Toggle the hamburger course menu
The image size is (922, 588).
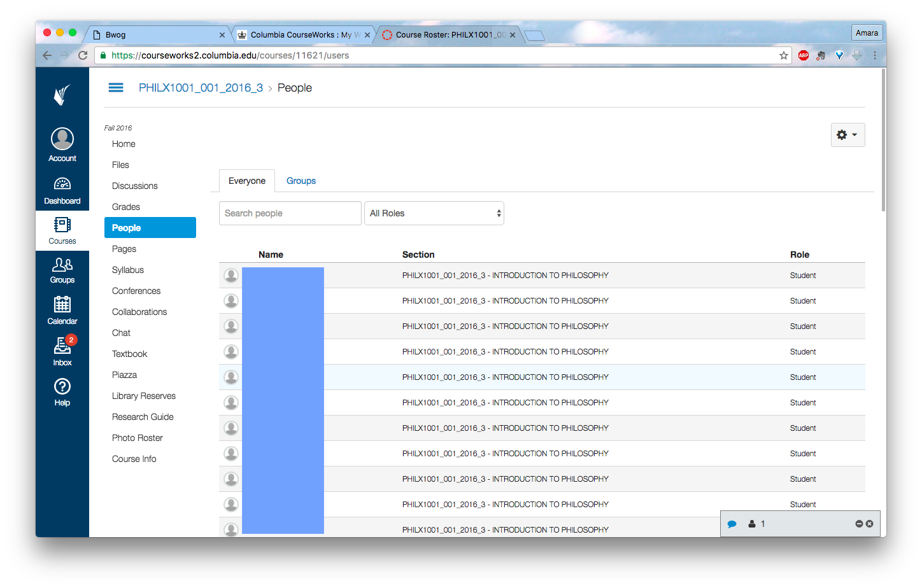(x=116, y=88)
